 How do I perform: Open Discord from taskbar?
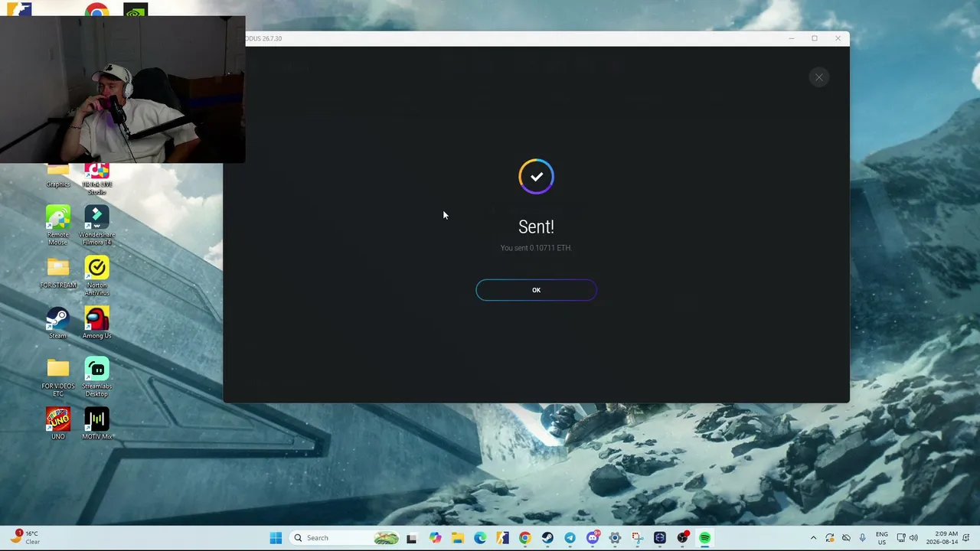tap(593, 538)
